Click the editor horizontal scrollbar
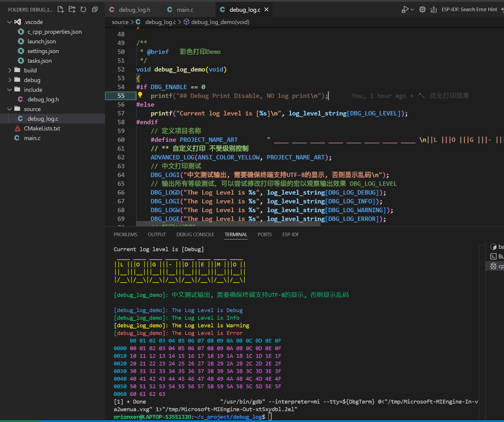504x422 pixels. 229,224
